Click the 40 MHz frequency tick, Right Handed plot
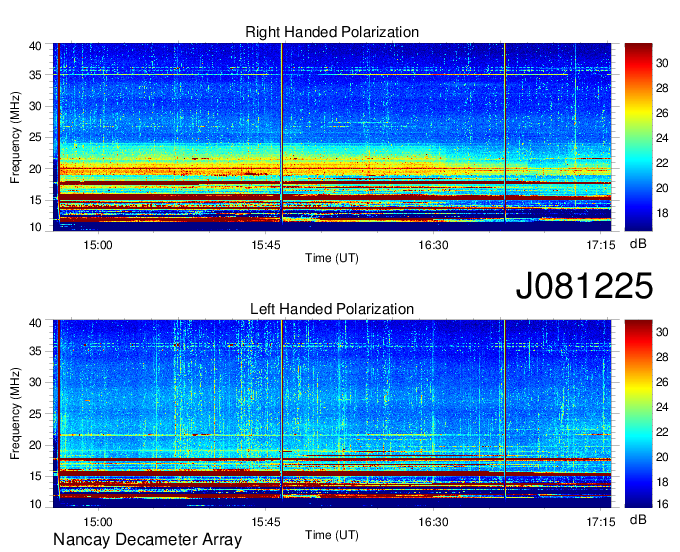 click(x=35, y=46)
